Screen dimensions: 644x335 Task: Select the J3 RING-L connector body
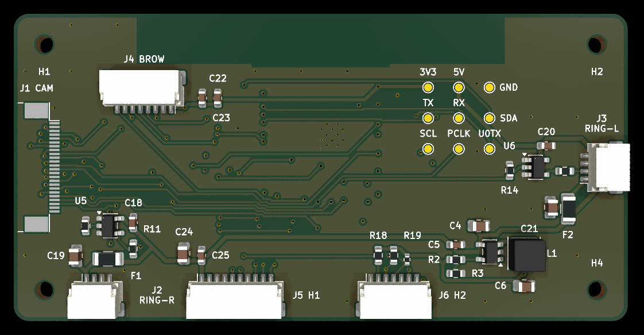click(x=608, y=167)
